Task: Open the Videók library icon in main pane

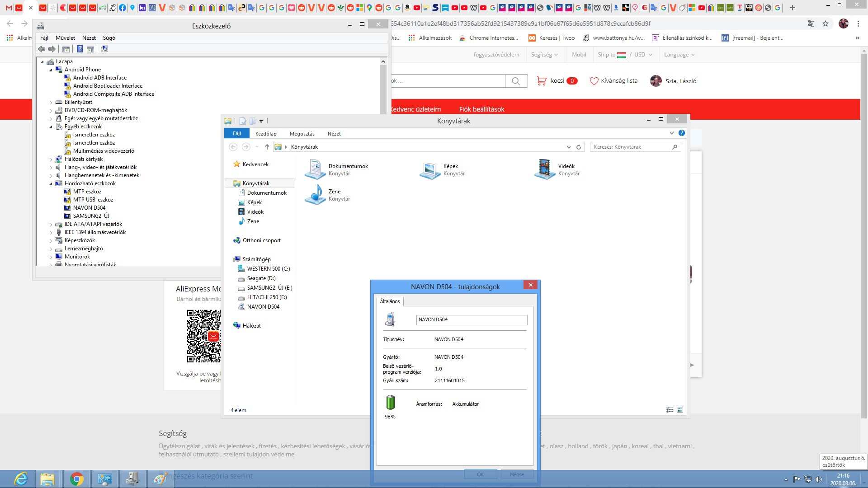Action: [545, 169]
